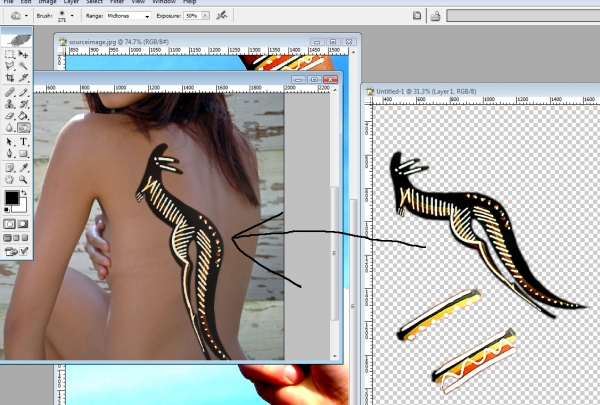
Task: Open the Brush preset picker arrow
Action: click(72, 16)
